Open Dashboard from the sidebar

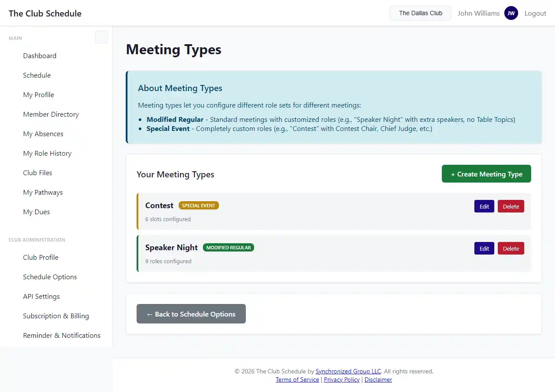[39, 56]
